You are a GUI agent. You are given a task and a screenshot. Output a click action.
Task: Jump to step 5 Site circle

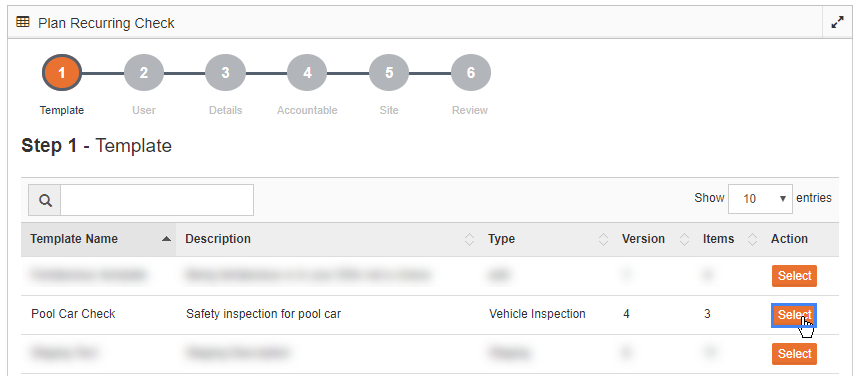pyautogui.click(x=389, y=73)
